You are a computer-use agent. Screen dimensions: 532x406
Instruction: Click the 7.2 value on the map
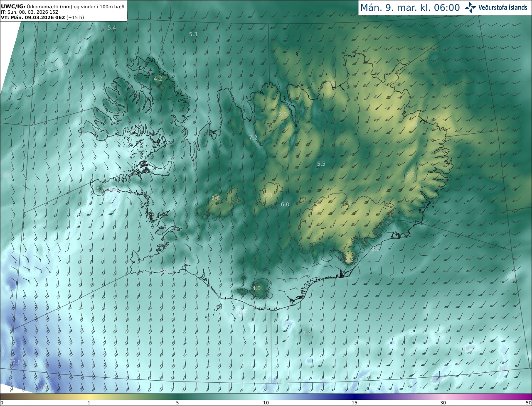(253, 137)
